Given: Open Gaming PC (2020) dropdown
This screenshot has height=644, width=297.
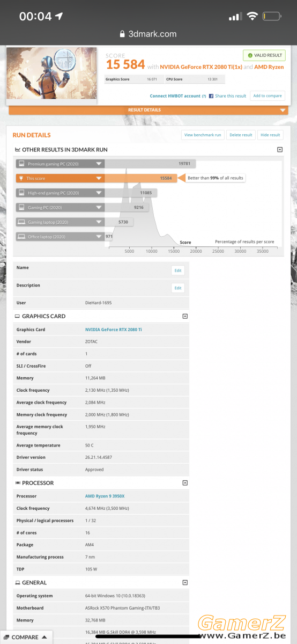Looking at the screenshot, I should coord(99,207).
